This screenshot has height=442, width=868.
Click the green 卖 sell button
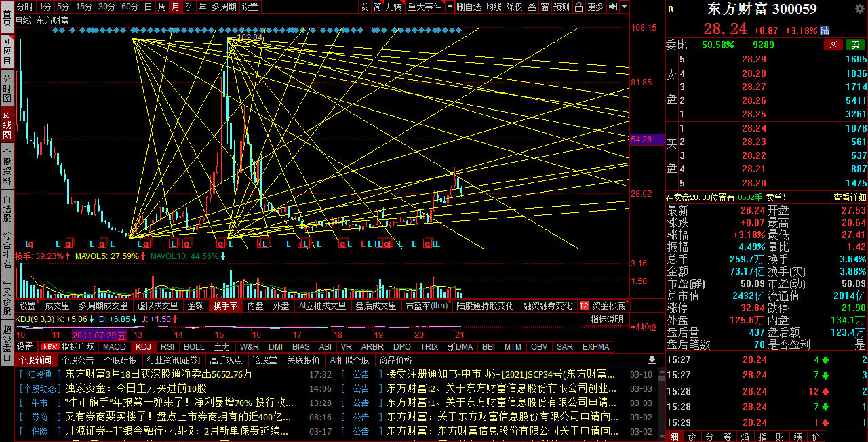[855, 45]
